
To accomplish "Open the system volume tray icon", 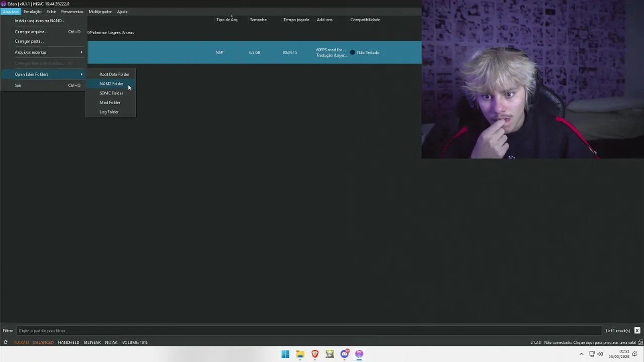I will 600,354.
